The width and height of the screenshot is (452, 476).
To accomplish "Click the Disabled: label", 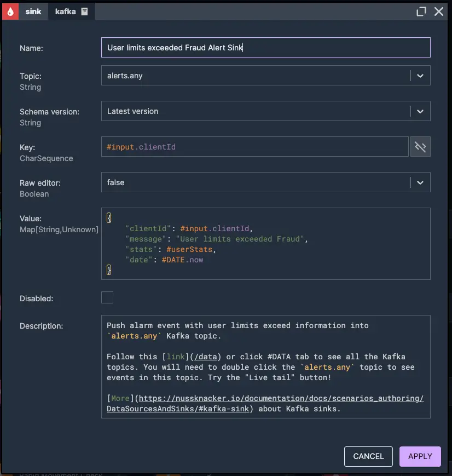I will 37,299.
